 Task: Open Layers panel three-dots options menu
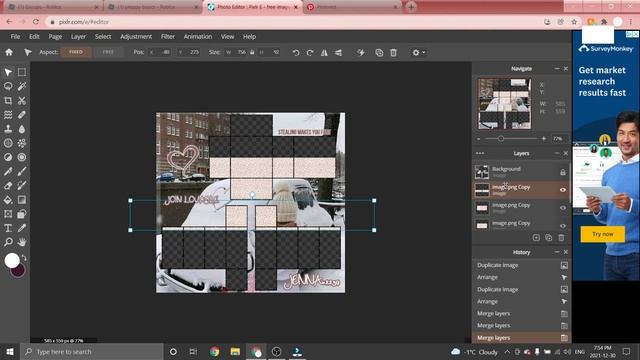[480, 153]
